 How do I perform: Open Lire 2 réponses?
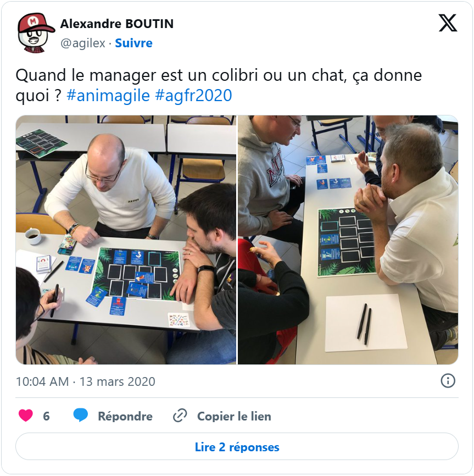coord(237,447)
